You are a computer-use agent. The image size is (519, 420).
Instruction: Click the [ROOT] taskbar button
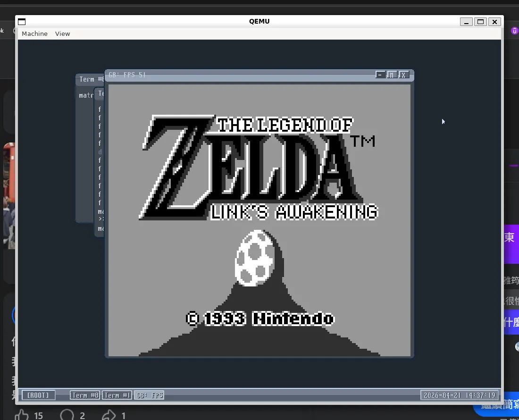pyautogui.click(x=38, y=395)
